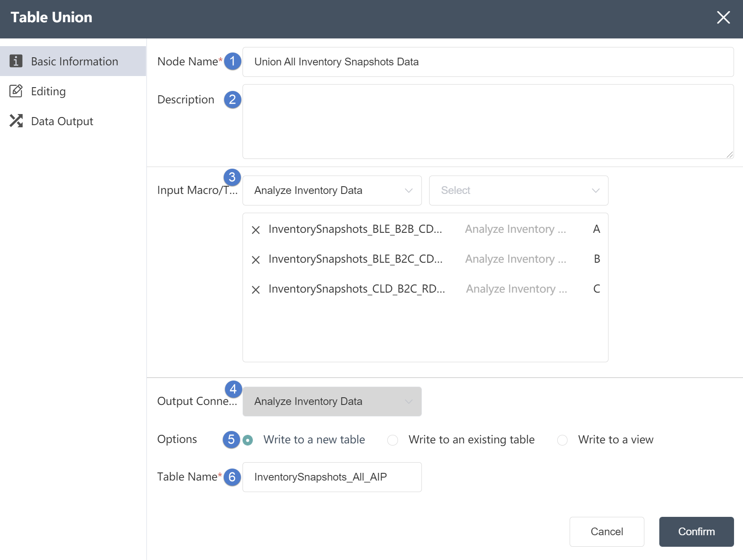
Task: Remove InventorySnapshots_BLE_B2B_CD table from list
Action: click(256, 230)
